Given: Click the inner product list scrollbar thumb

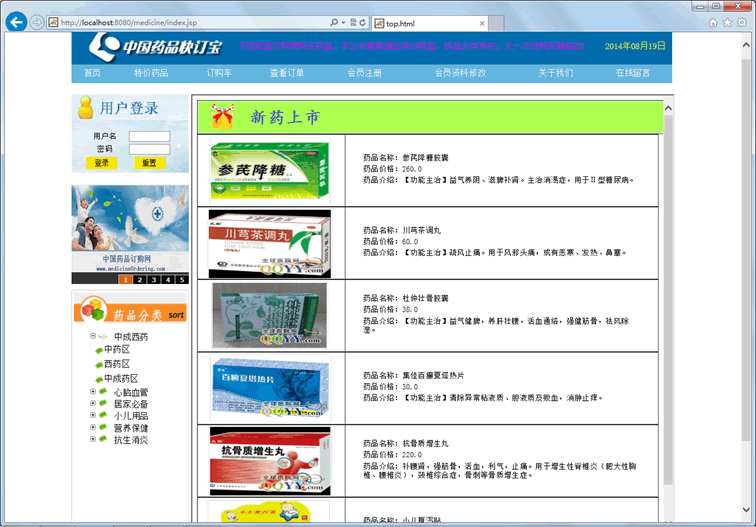Looking at the screenshot, I should click(x=668, y=299).
